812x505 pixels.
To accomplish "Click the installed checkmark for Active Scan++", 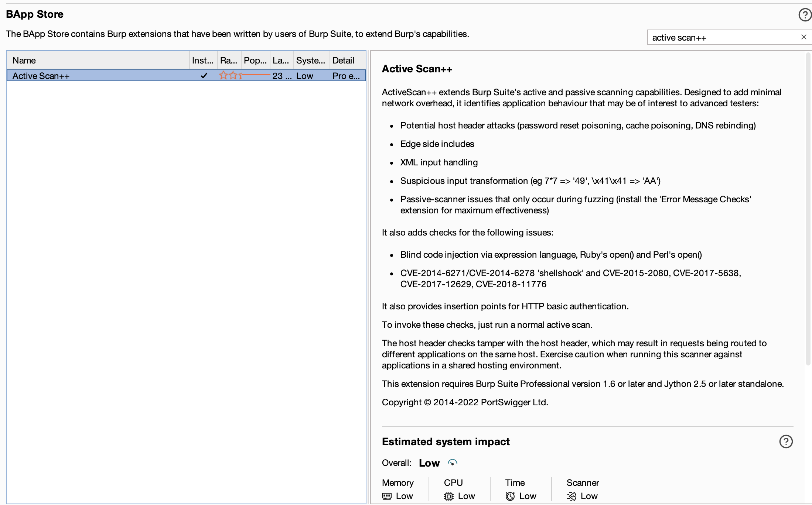I will pos(204,76).
